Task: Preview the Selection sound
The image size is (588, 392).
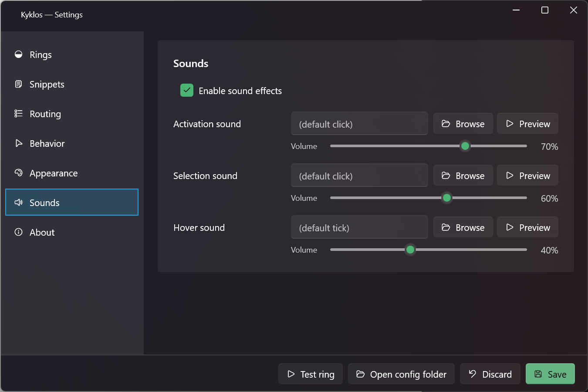Action: pos(527,176)
